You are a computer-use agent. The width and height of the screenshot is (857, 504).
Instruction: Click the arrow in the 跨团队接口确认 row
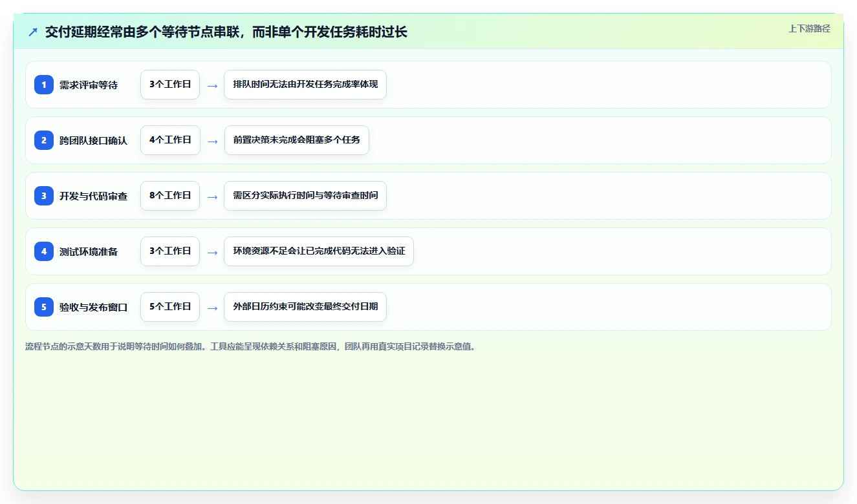[212, 141]
